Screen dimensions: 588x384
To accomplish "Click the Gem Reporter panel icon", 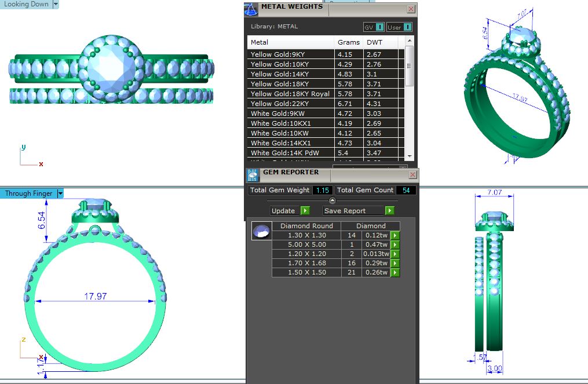I will (253, 174).
